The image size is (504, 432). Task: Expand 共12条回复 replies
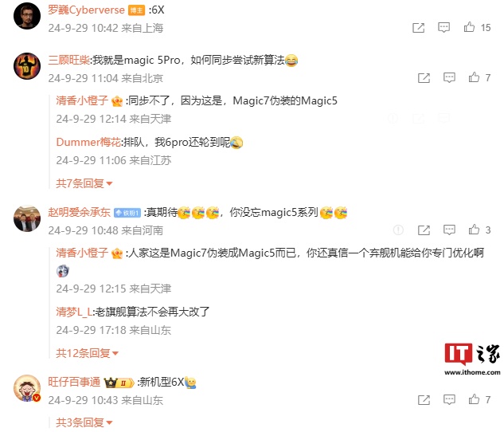pyautogui.click(x=88, y=353)
